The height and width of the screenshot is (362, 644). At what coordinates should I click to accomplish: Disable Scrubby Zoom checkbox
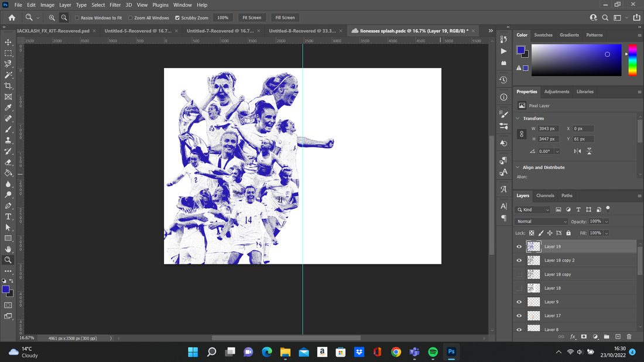pos(177,18)
